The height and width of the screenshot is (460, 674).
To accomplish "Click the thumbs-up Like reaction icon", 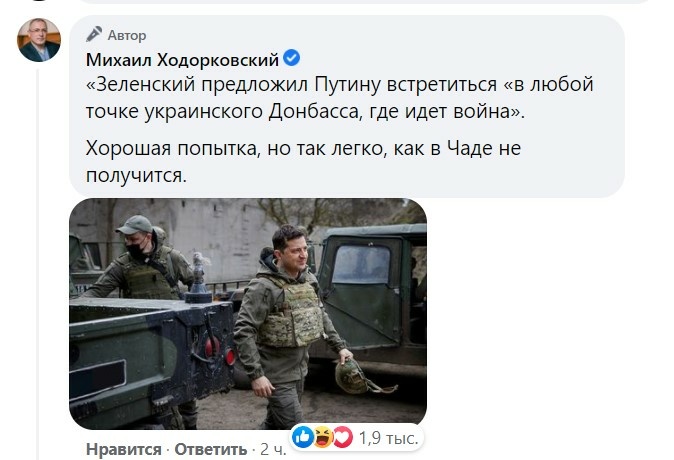I will tap(303, 437).
